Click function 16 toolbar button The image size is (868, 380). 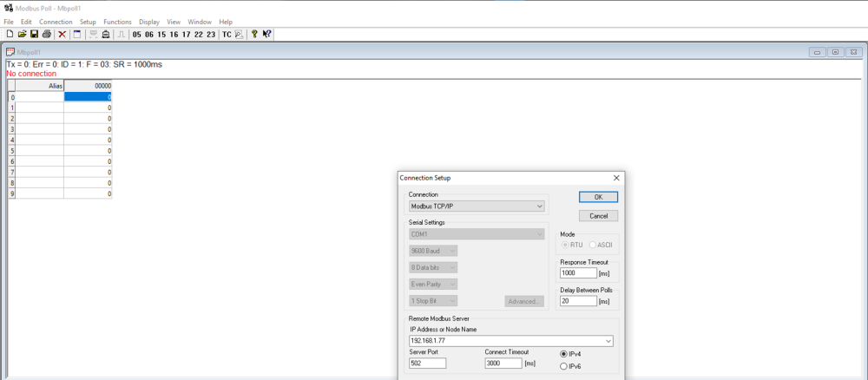(x=174, y=35)
